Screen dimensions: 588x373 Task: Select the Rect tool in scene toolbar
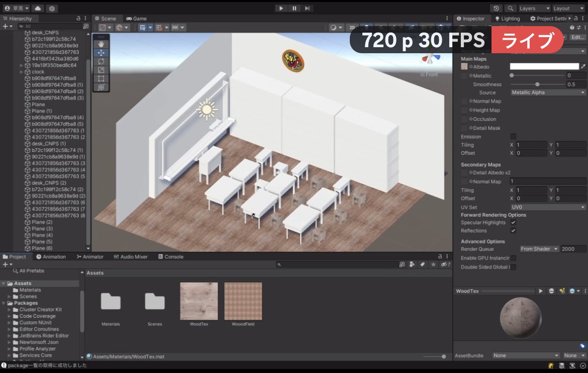pos(101,79)
